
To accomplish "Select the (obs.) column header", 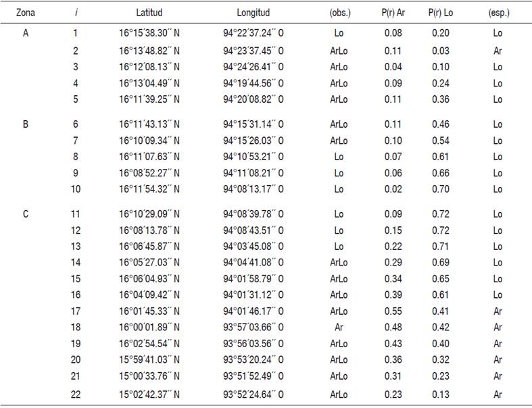I will pos(339,13).
